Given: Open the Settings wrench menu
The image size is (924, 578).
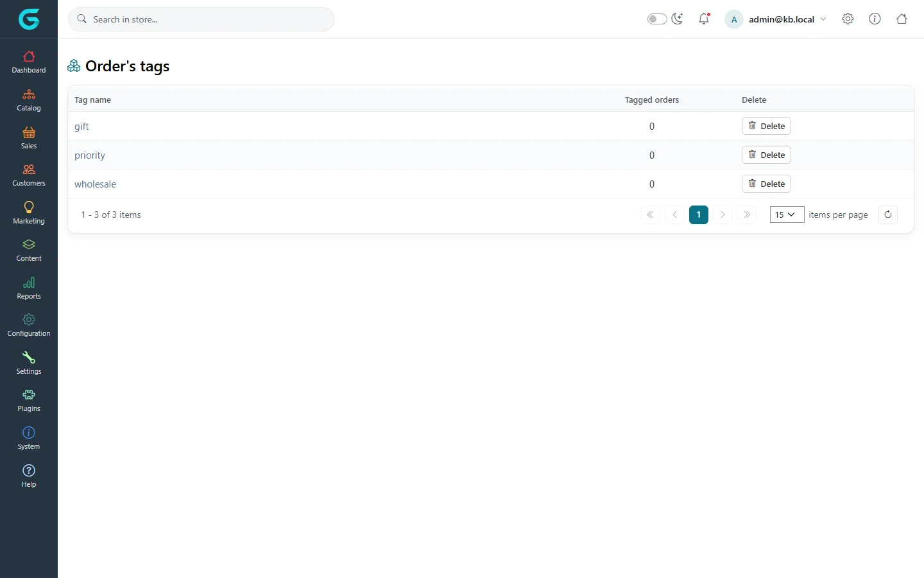Looking at the screenshot, I should pos(29,363).
